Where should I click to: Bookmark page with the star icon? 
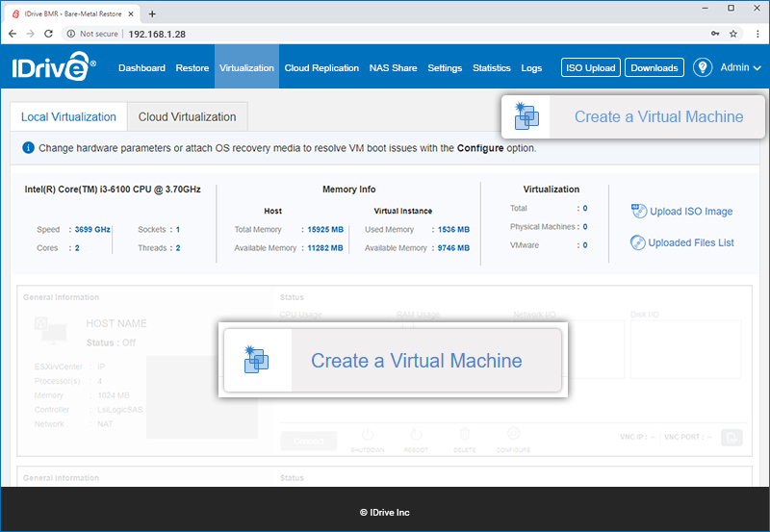point(733,34)
